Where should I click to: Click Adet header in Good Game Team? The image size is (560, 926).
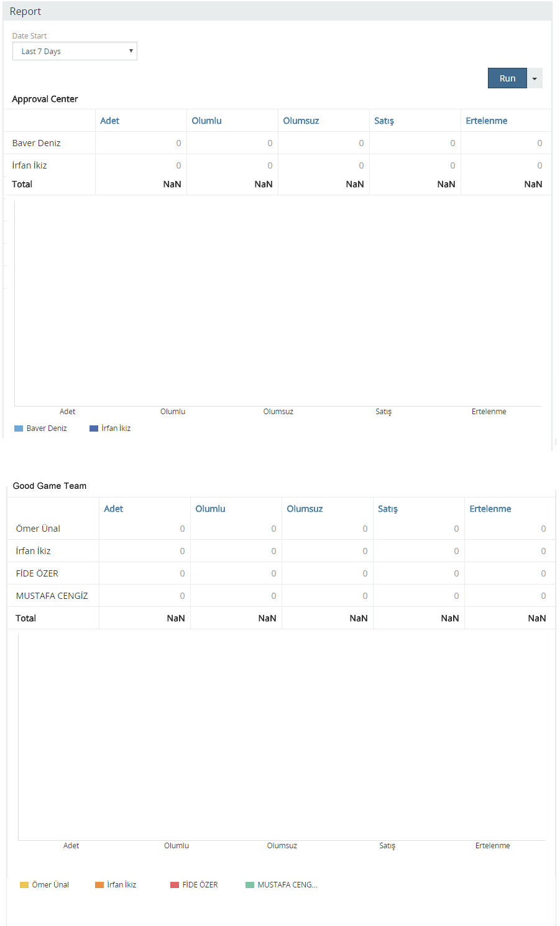tap(113, 509)
